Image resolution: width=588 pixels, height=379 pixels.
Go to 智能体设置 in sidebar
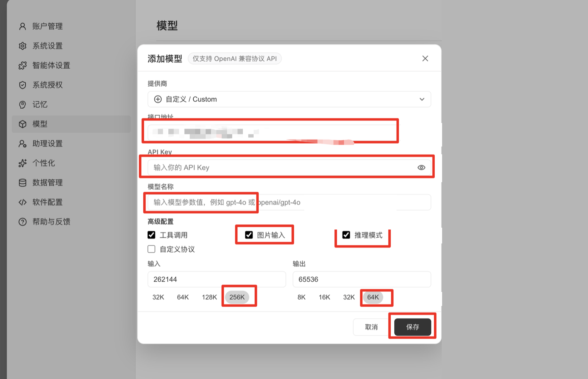71,65
